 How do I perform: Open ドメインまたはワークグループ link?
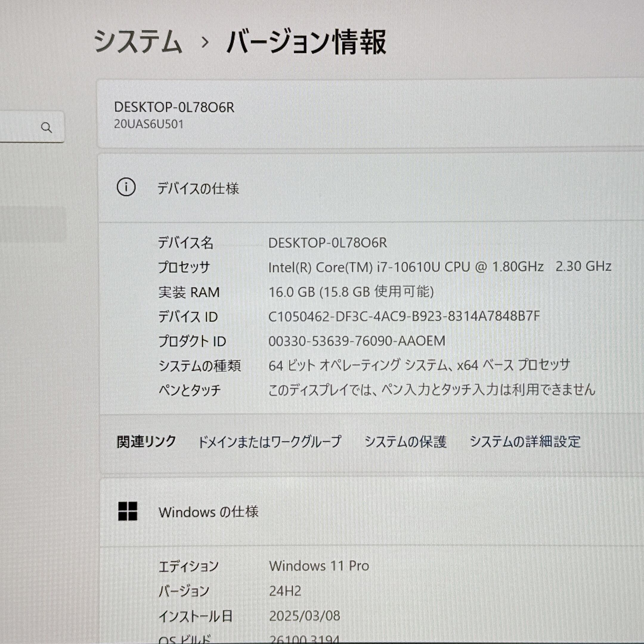(x=269, y=442)
